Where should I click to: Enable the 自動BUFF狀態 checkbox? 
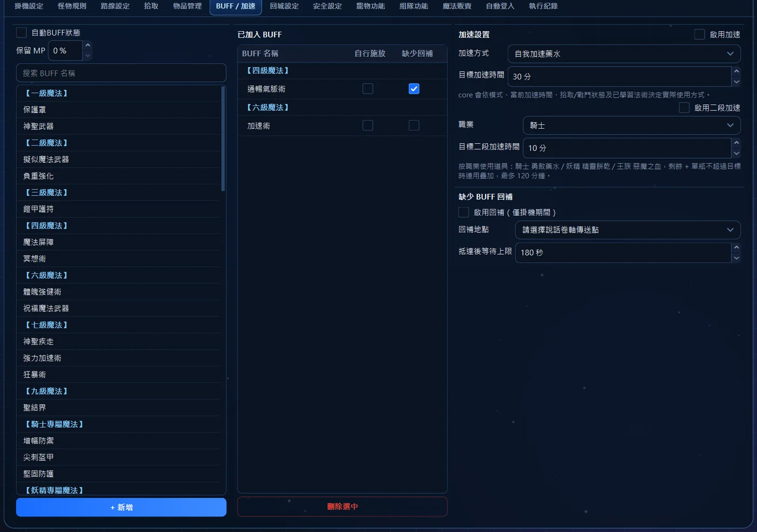point(21,32)
